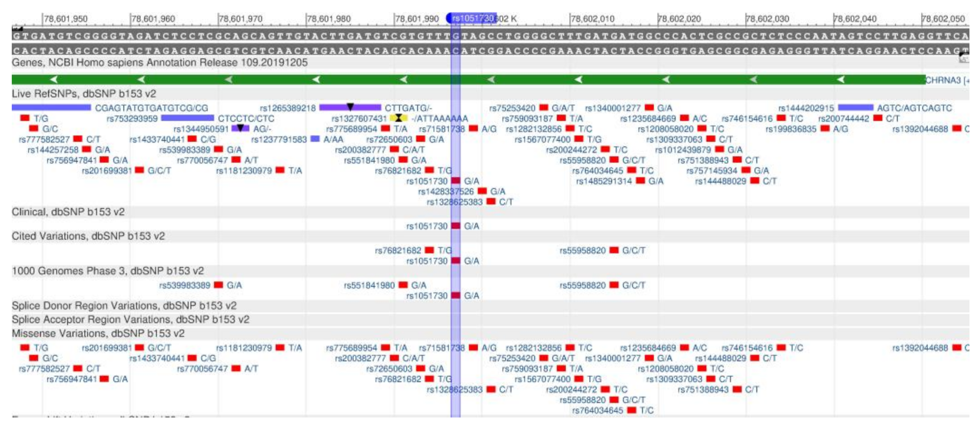
Task: Click rs751388943 in the Missense Variations track
Action: tap(703, 390)
